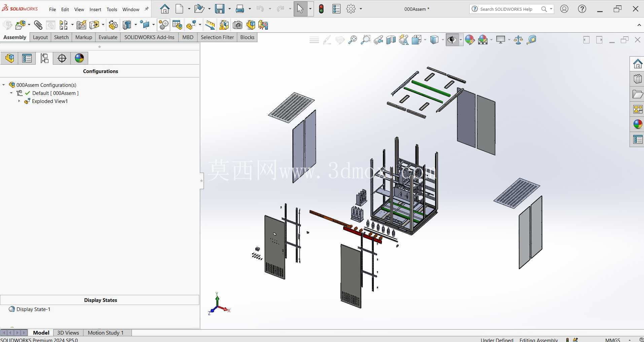Viewport: 644px width, 342px height.
Task: Open the FeatureManager Design Tree tab
Action: [x=10, y=58]
